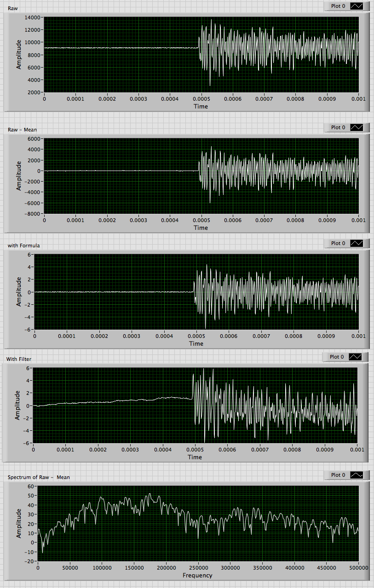This screenshot has height=588, width=374.
Task: Click the Spectrum graph Plot 0 line icon
Action: tap(357, 475)
